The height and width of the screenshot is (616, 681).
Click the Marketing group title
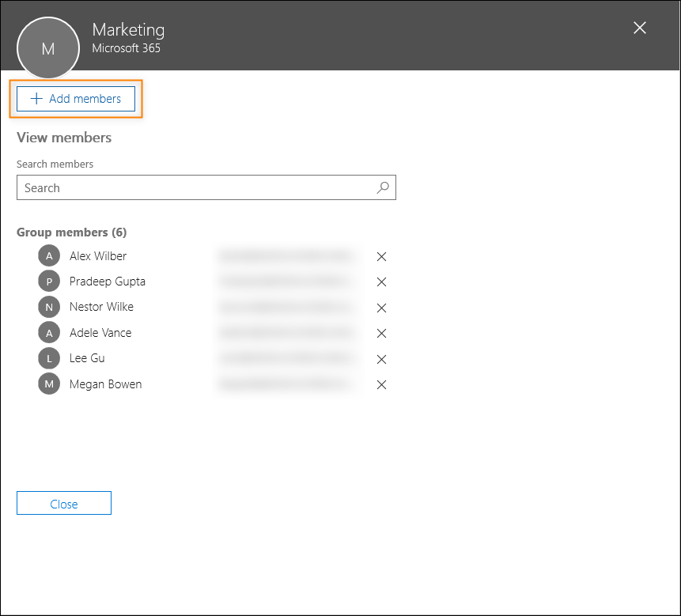(128, 29)
